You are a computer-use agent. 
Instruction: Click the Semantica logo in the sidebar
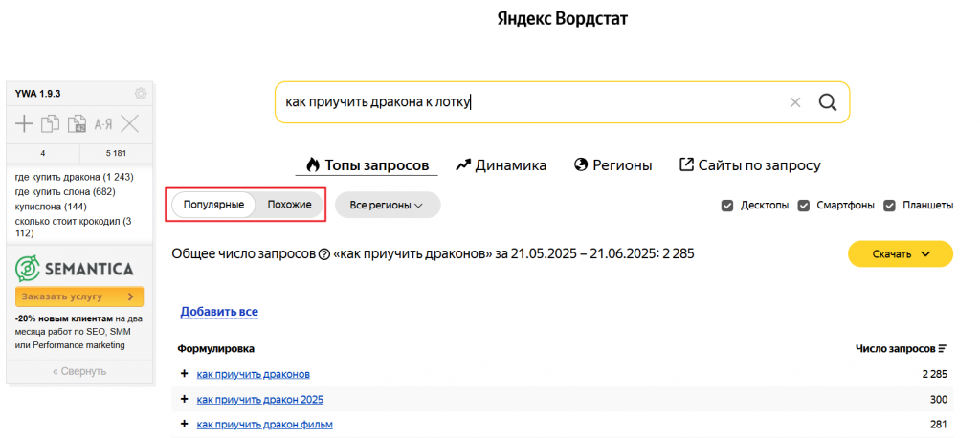(74, 269)
